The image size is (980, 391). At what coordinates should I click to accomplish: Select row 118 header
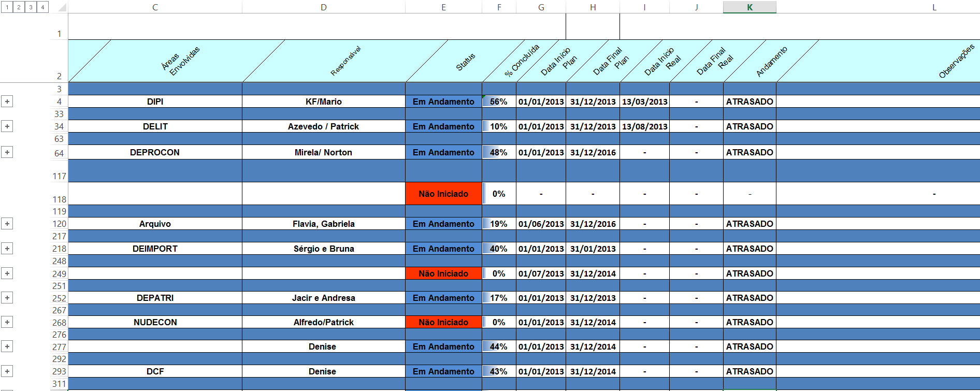59,194
